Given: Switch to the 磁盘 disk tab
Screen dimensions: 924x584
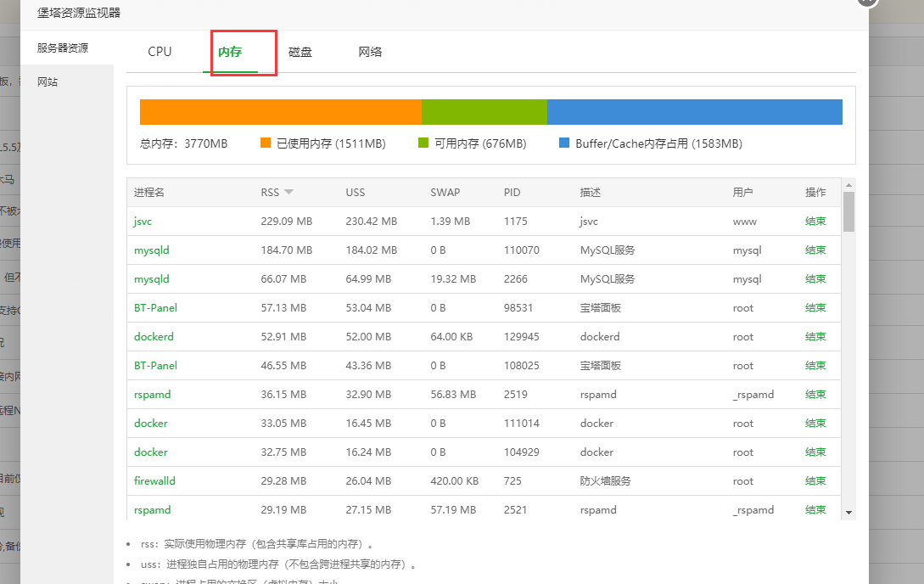Looking at the screenshot, I should point(300,52).
